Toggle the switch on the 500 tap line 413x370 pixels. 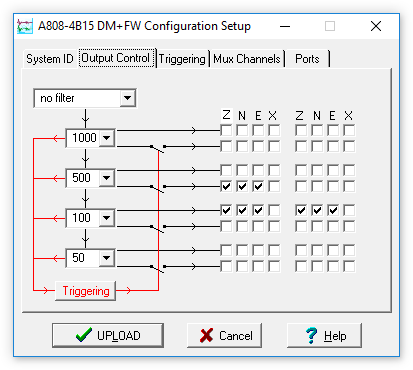(157, 188)
